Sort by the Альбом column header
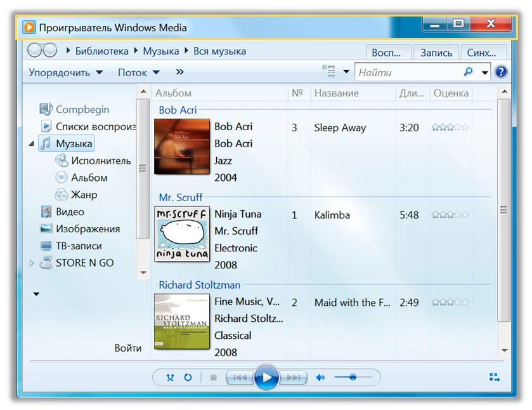This screenshot has width=532, height=410. (219, 93)
